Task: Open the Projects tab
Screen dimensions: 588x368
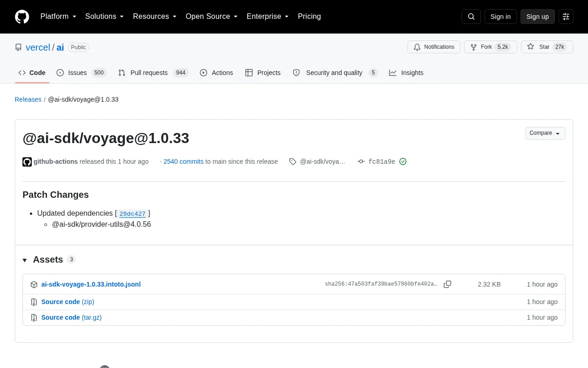Action: click(x=263, y=73)
